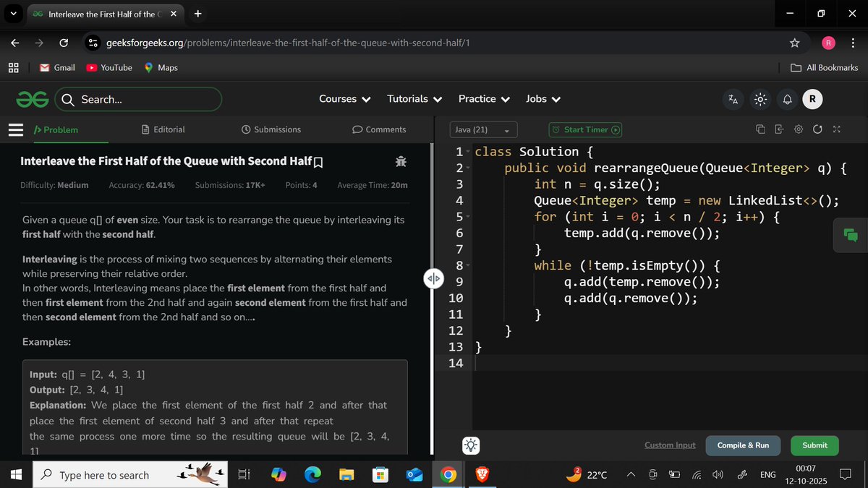Viewport: 868px width, 488px height.
Task: Launch Microsoft Edge from the taskbar
Action: pyautogui.click(x=312, y=475)
